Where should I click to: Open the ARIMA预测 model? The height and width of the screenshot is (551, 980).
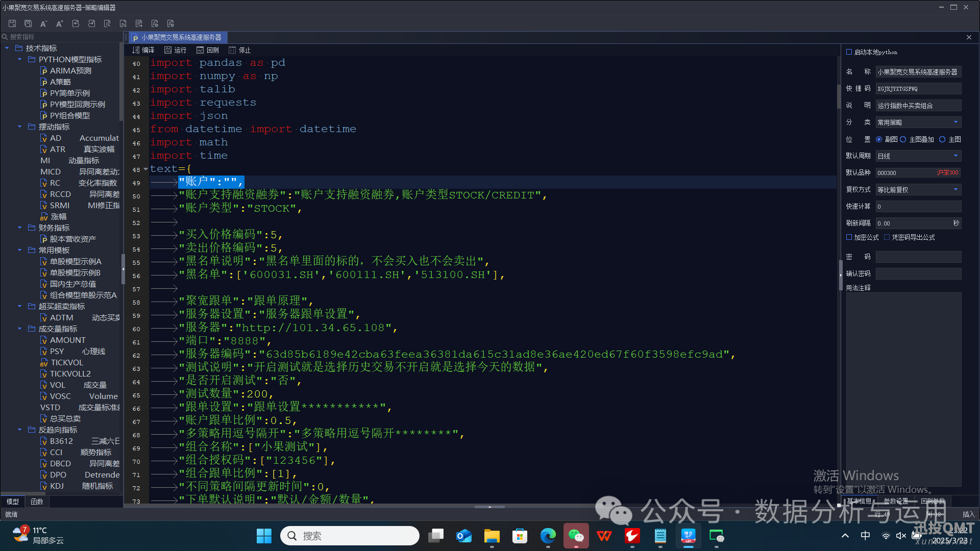pos(66,70)
